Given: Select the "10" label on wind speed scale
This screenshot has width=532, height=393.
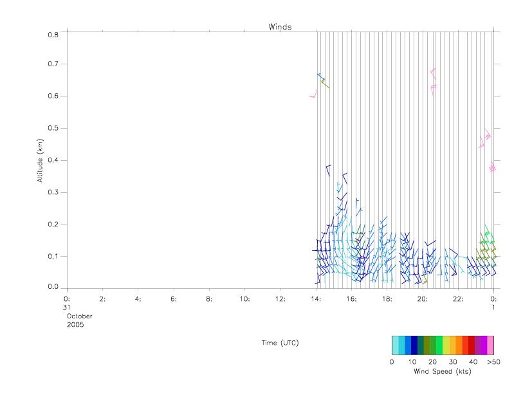Looking at the screenshot, I should point(412,361).
